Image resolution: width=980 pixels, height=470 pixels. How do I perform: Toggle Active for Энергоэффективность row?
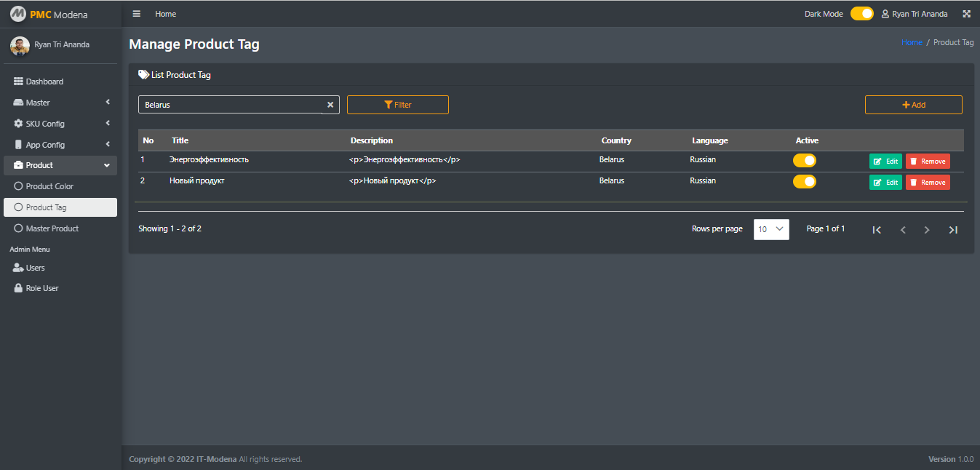click(x=805, y=161)
